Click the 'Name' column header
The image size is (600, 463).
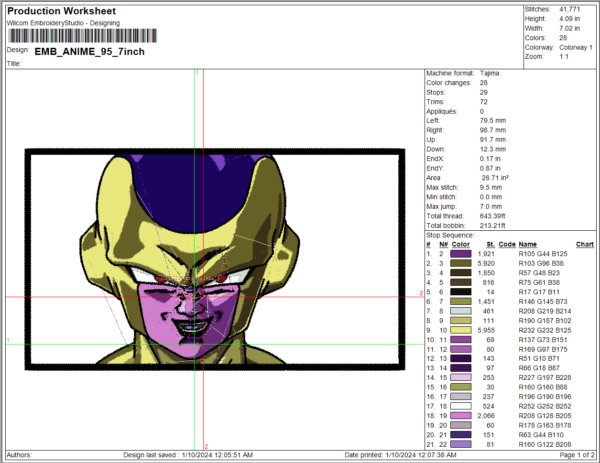528,244
